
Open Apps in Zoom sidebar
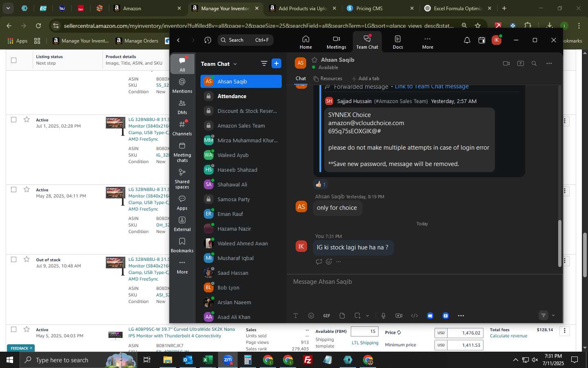pos(182,203)
